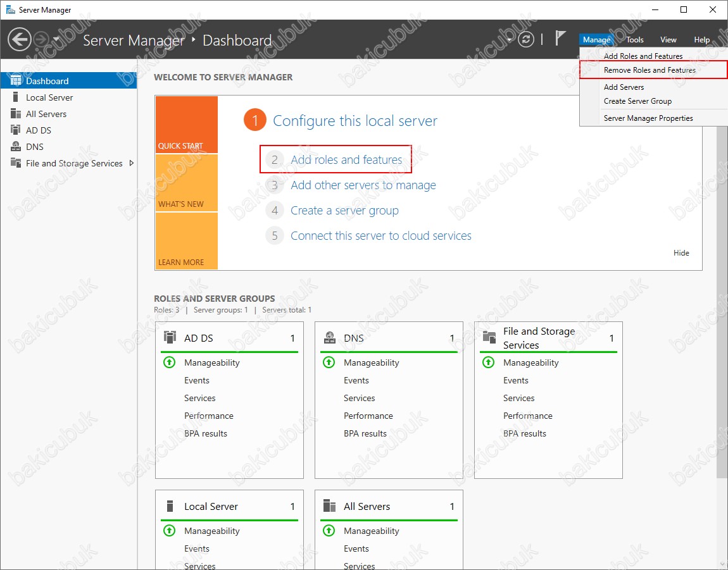Open the notifications flag icon
The height and width of the screenshot is (570, 728).
(x=560, y=39)
